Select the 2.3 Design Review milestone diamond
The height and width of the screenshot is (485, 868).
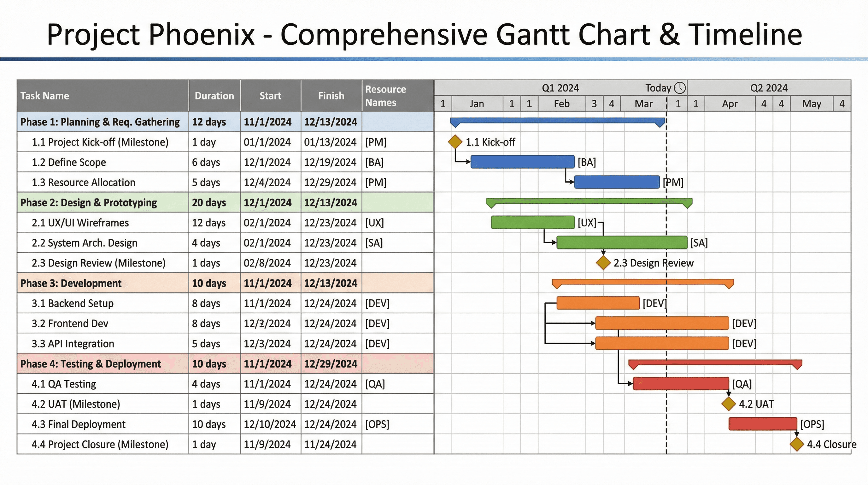coord(603,263)
